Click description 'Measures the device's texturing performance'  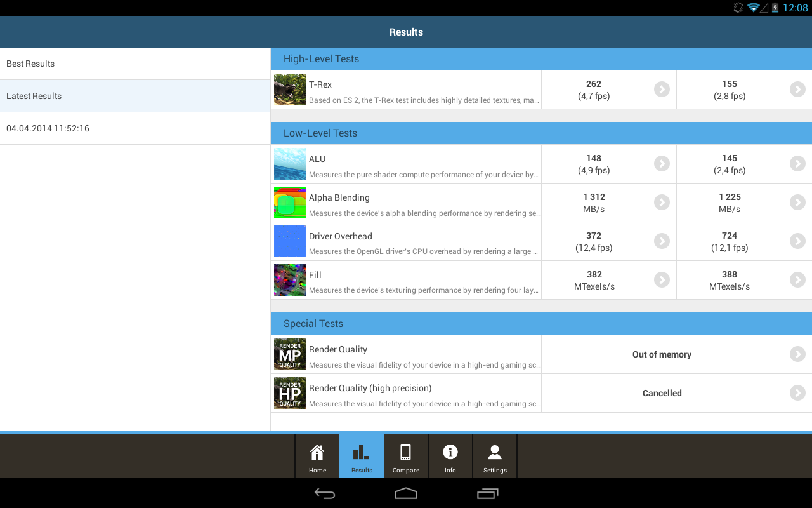pyautogui.click(x=424, y=290)
